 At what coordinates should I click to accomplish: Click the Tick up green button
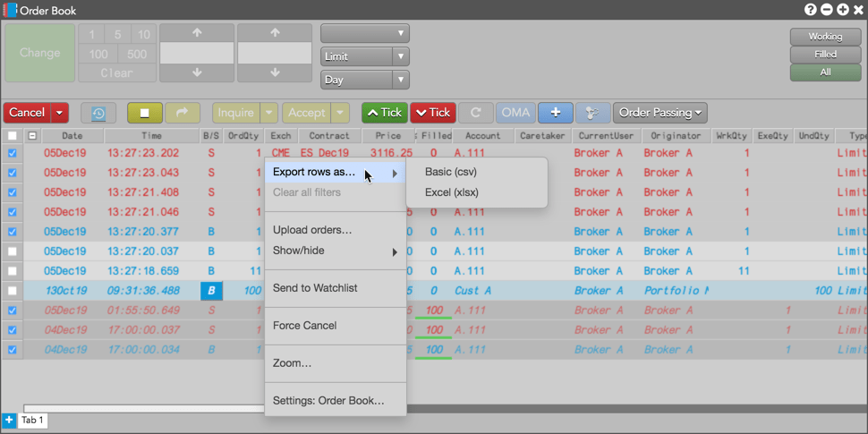pos(385,113)
